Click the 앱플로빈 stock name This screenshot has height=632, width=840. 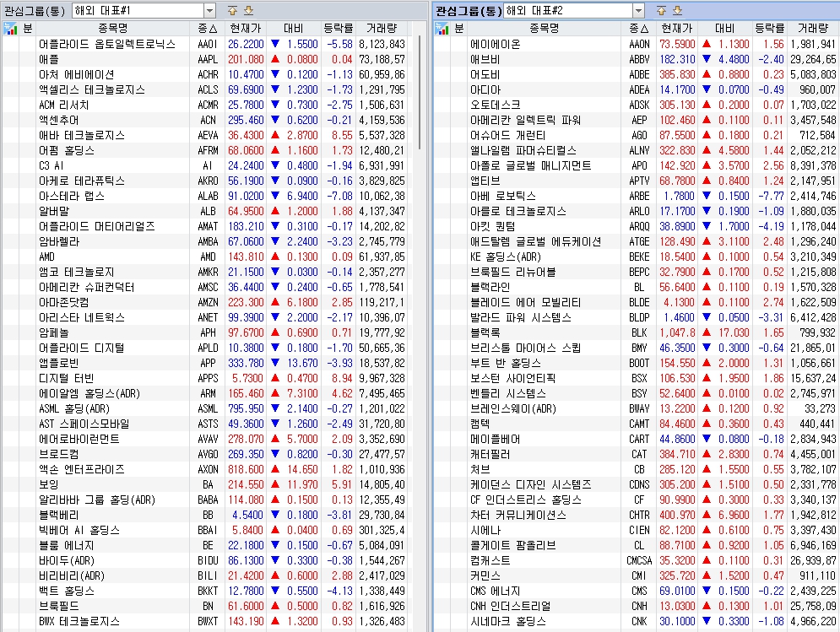click(59, 363)
